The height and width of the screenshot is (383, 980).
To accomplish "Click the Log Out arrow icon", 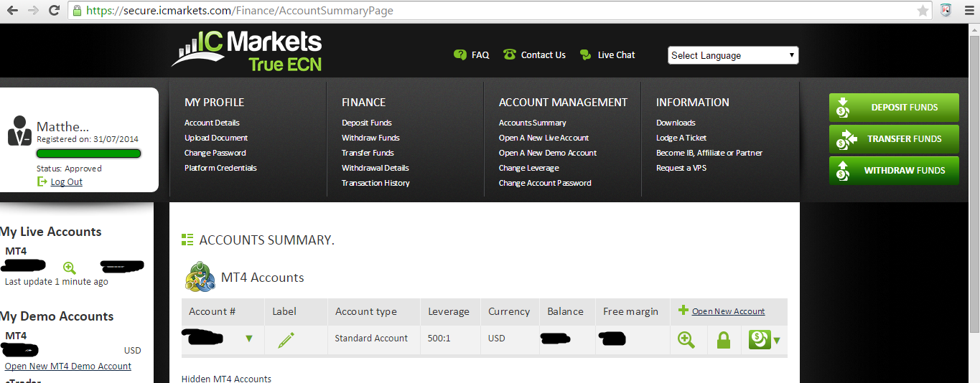I will [x=42, y=182].
